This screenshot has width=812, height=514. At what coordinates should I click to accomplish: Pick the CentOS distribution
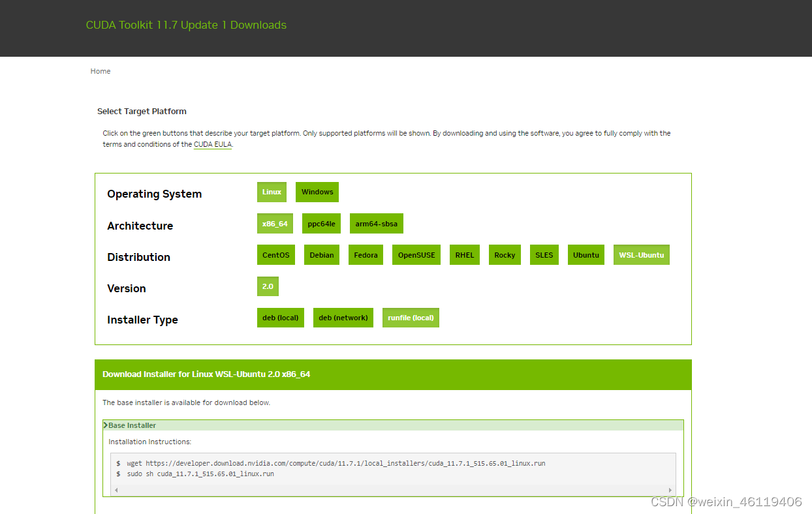(276, 255)
